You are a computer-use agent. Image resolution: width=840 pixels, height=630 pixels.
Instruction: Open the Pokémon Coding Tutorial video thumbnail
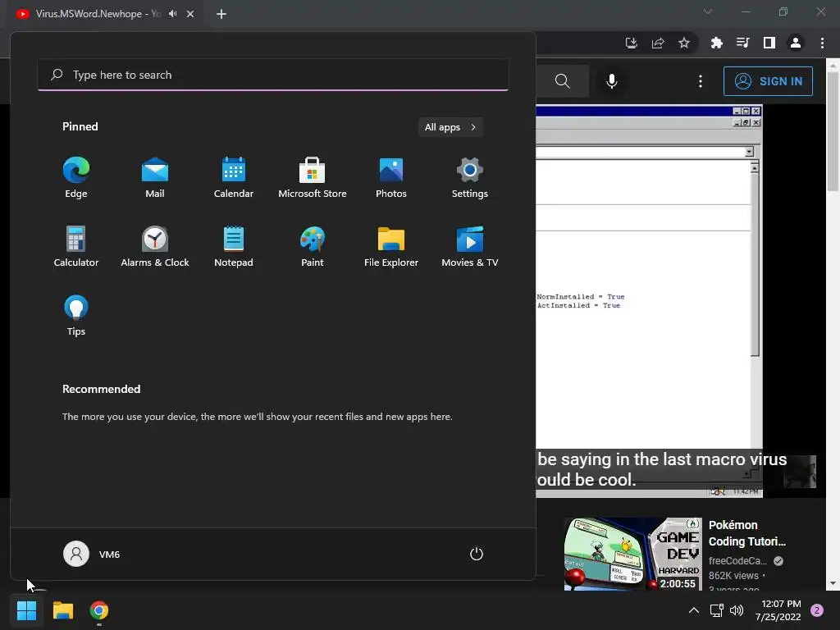[632, 554]
